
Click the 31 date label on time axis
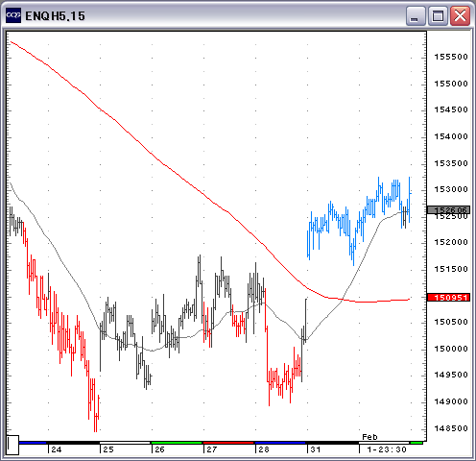click(316, 449)
